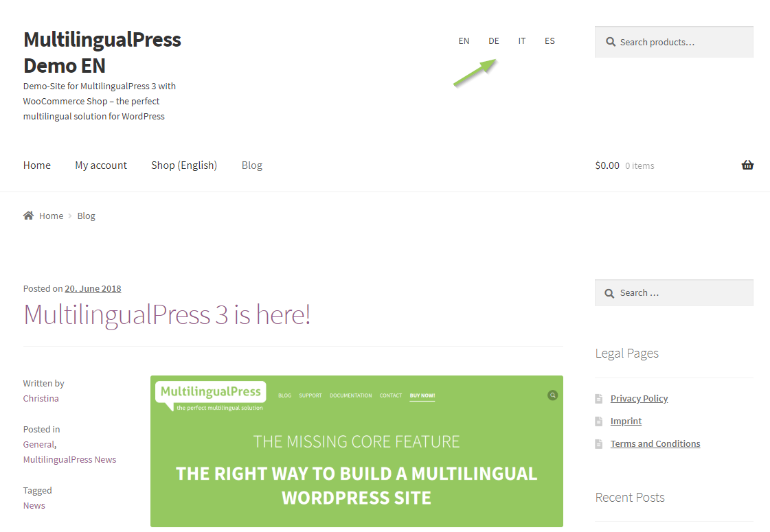The width and height of the screenshot is (770, 532).
Task: Click CONTACT in the banner
Action: [390, 395]
